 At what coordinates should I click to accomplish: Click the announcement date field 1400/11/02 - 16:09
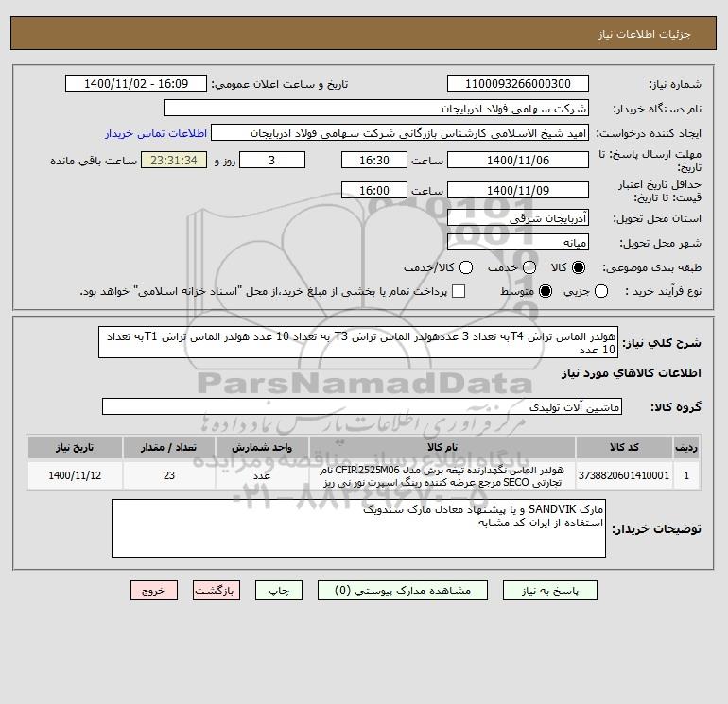(x=136, y=83)
